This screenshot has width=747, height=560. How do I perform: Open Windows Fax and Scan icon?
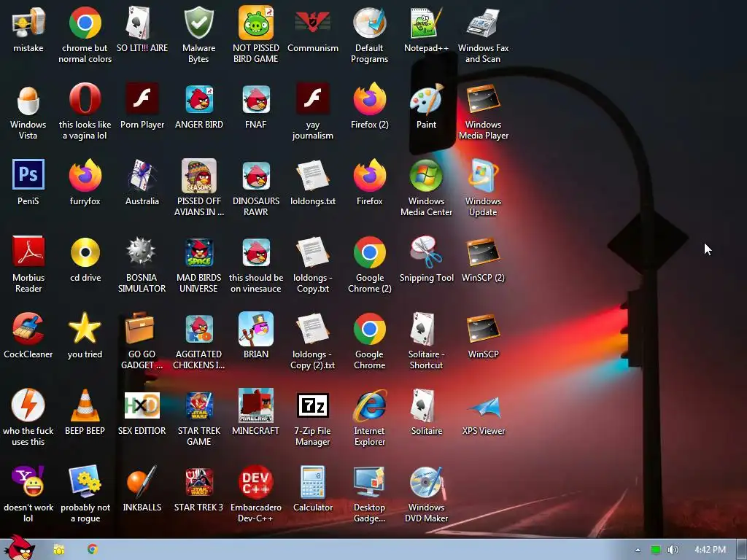[x=483, y=23]
